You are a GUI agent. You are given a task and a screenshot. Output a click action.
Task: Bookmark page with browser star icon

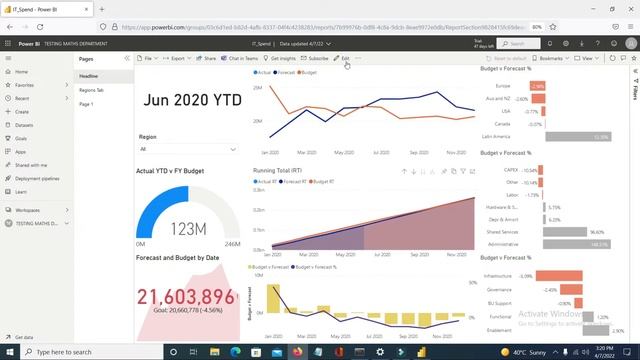(x=553, y=27)
